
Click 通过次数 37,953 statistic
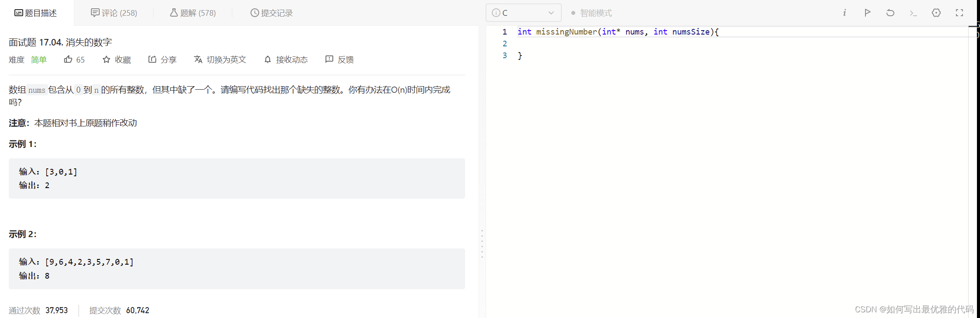[38, 310]
